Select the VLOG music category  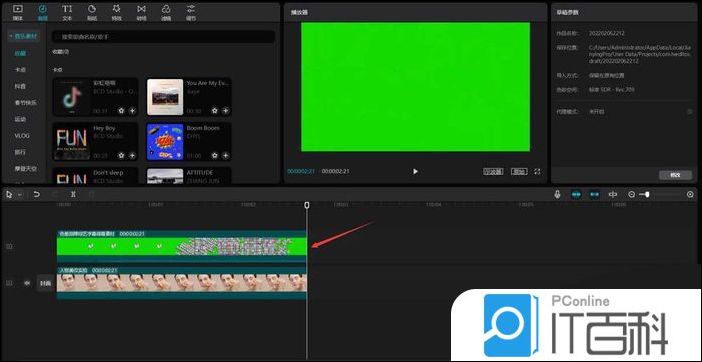pyautogui.click(x=22, y=136)
